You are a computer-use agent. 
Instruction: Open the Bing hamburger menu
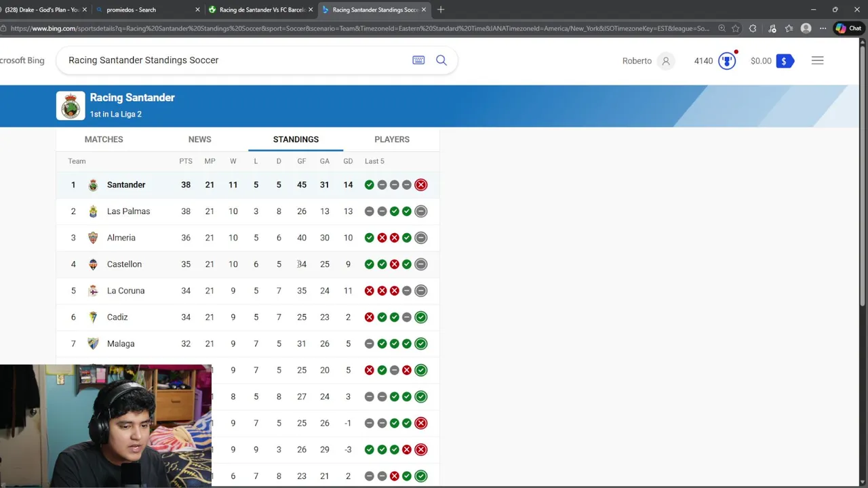(817, 61)
